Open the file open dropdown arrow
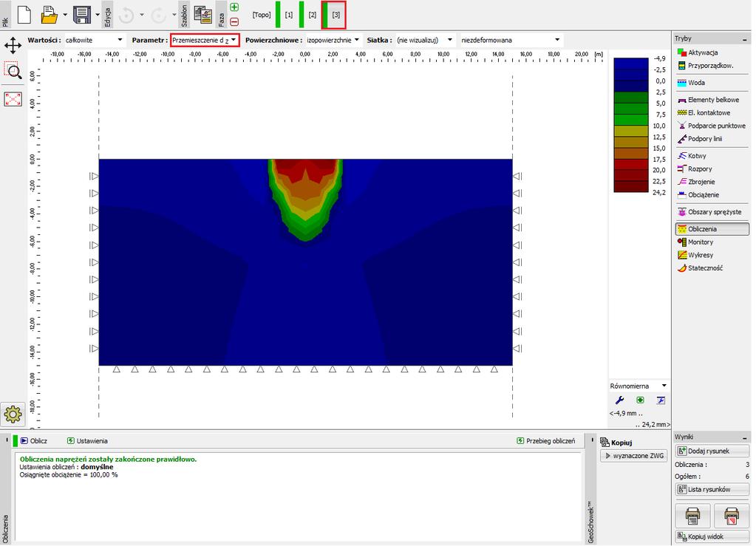 pos(65,15)
